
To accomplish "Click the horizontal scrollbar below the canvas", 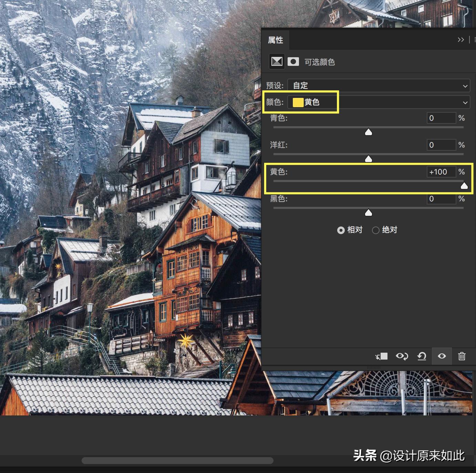I will pyautogui.click(x=177, y=461).
